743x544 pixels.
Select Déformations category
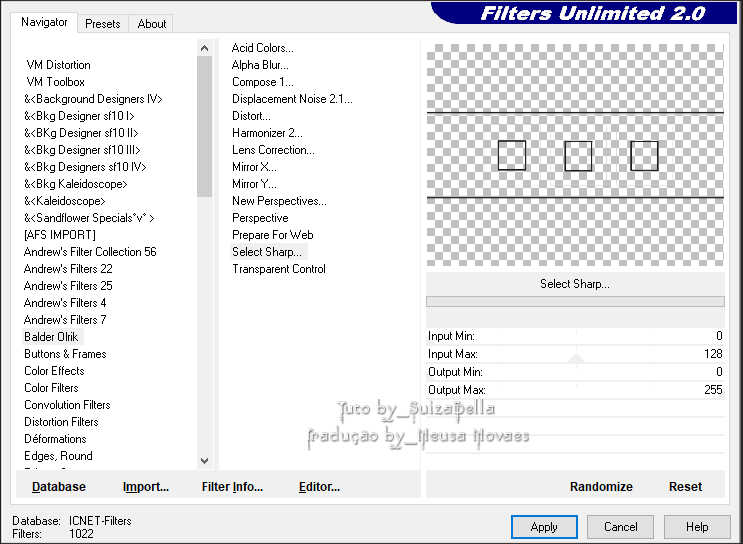tap(55, 439)
